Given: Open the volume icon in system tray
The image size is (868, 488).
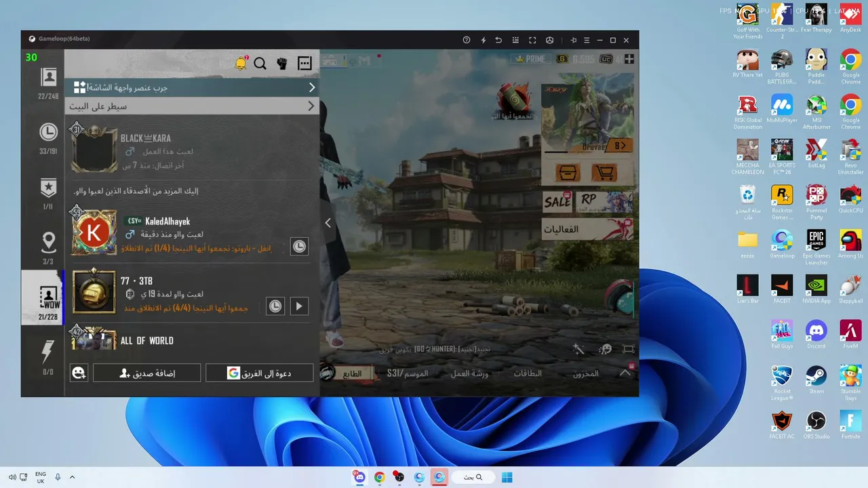Looking at the screenshot, I should click(12, 477).
